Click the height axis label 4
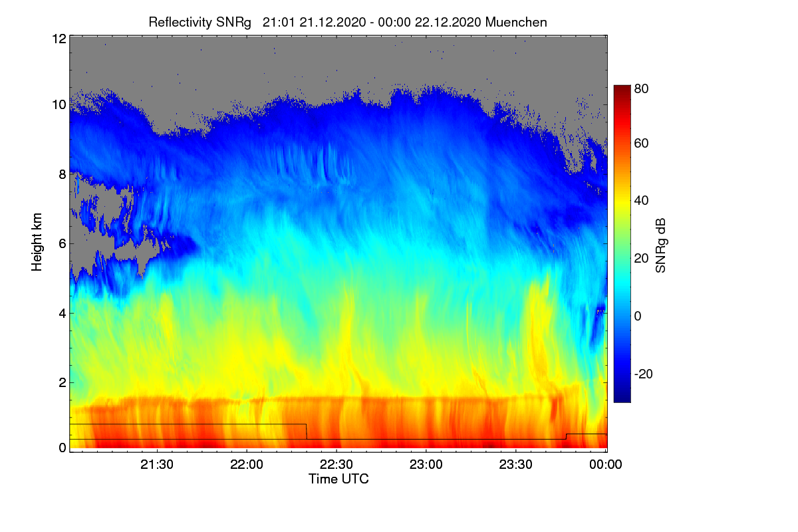798x532 pixels. click(x=62, y=313)
